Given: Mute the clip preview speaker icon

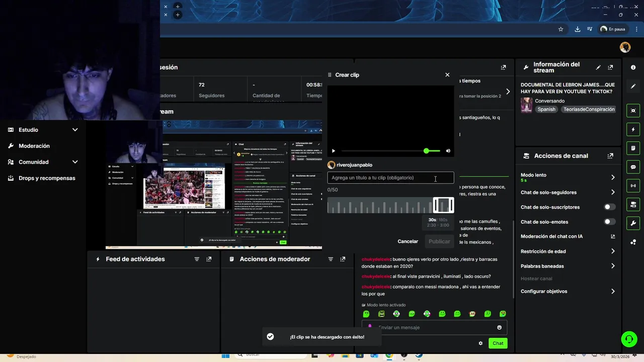Looking at the screenshot, I should (448, 151).
